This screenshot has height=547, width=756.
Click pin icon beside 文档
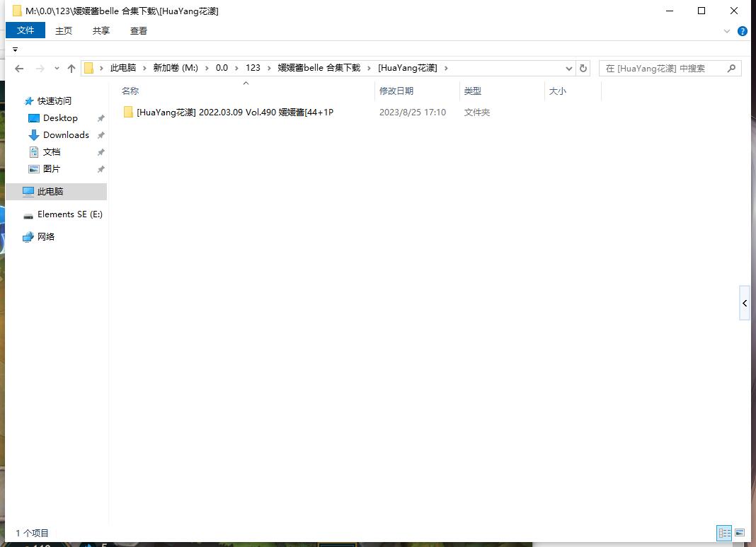[x=101, y=152]
